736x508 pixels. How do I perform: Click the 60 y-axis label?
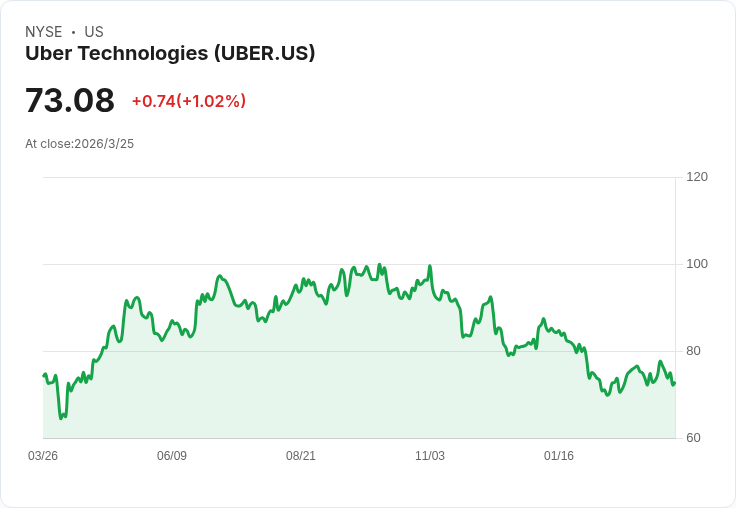click(693, 438)
